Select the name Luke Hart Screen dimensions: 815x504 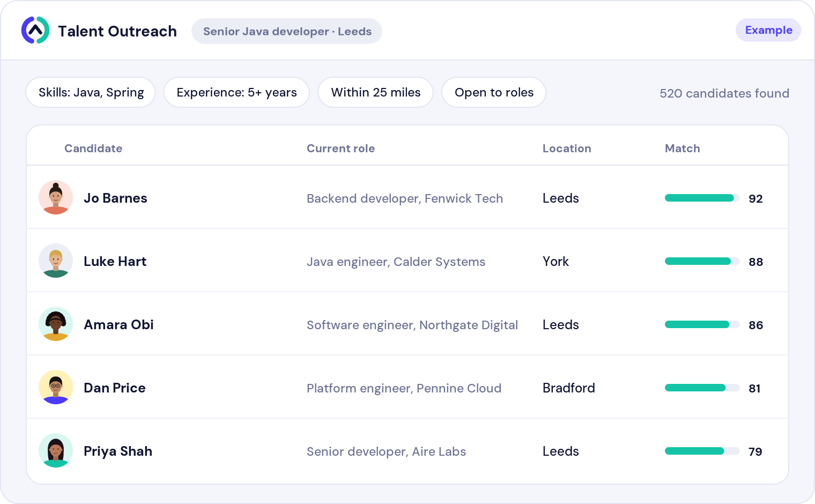(115, 261)
